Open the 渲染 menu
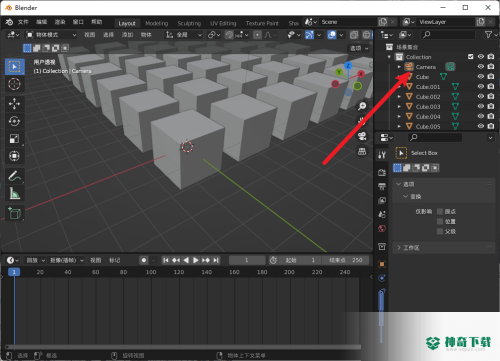Screen dimensions: 500x361 coord(60,22)
